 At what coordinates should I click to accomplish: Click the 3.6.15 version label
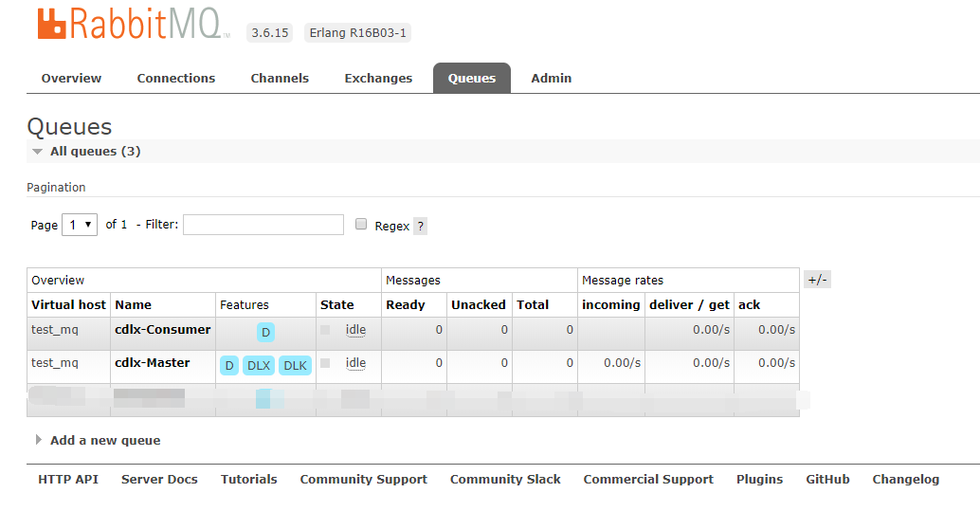pos(270,32)
